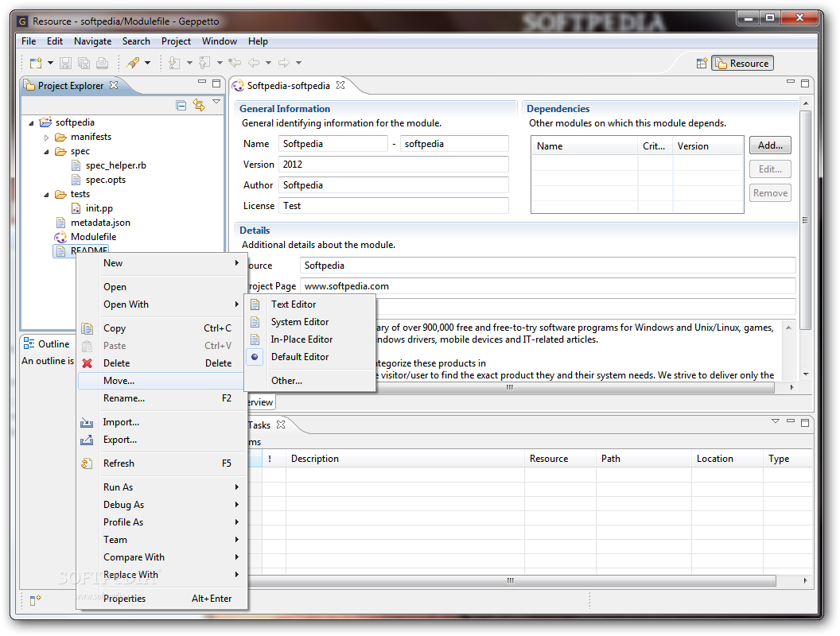Screen dimensions: 840x636
Task: Click the Version input field
Action: (393, 165)
